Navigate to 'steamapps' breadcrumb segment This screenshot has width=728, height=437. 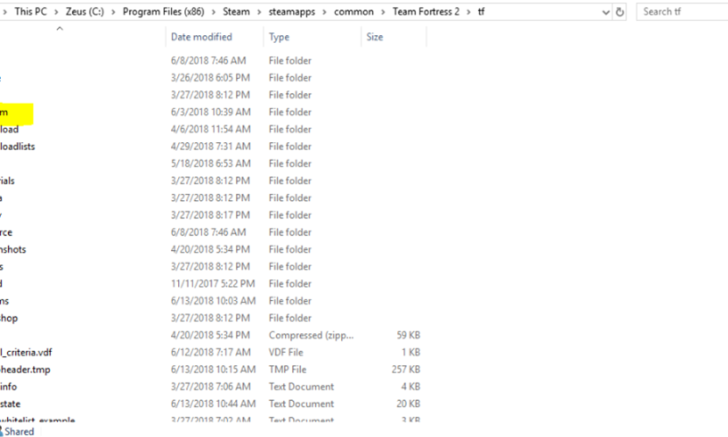click(x=292, y=12)
